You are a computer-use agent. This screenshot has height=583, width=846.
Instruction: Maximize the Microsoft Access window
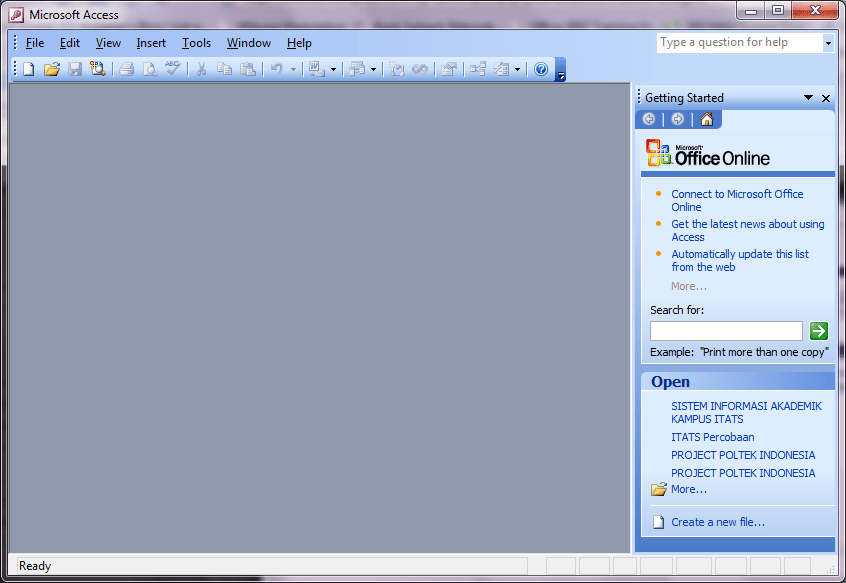[x=777, y=10]
